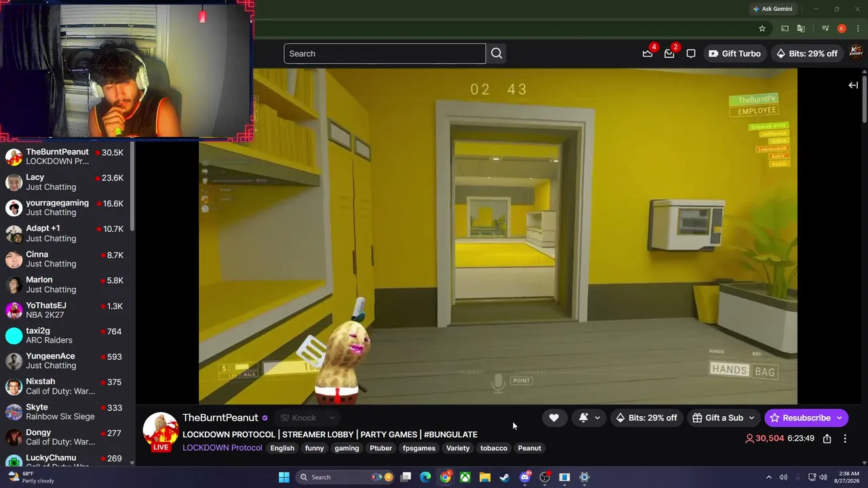Bookmark this page with the star icon

coord(762,28)
